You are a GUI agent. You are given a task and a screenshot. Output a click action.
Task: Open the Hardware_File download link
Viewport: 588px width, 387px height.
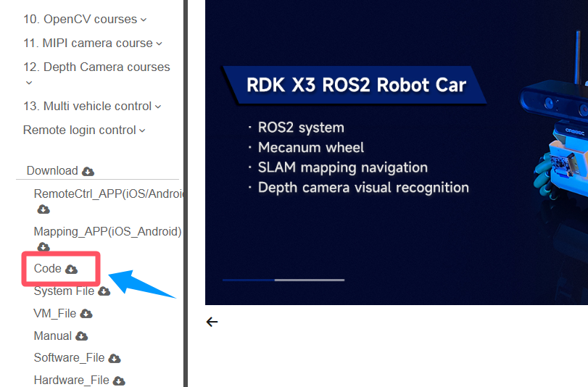point(72,380)
